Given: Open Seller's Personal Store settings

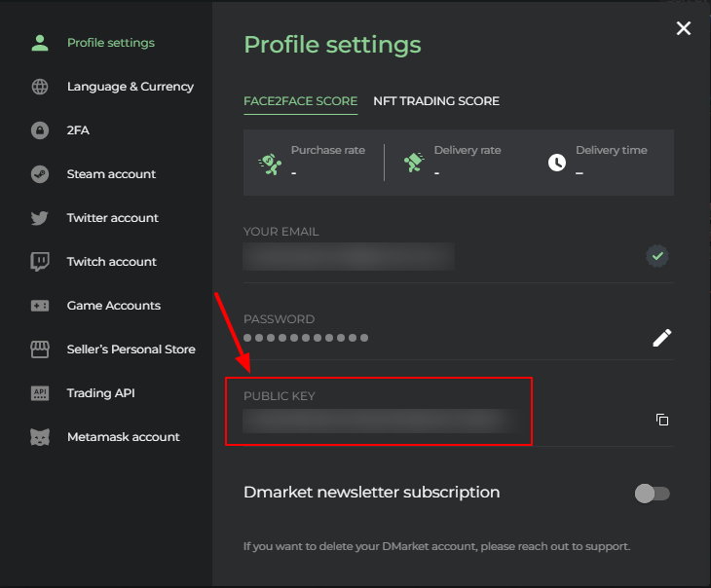Looking at the screenshot, I should click(131, 349).
